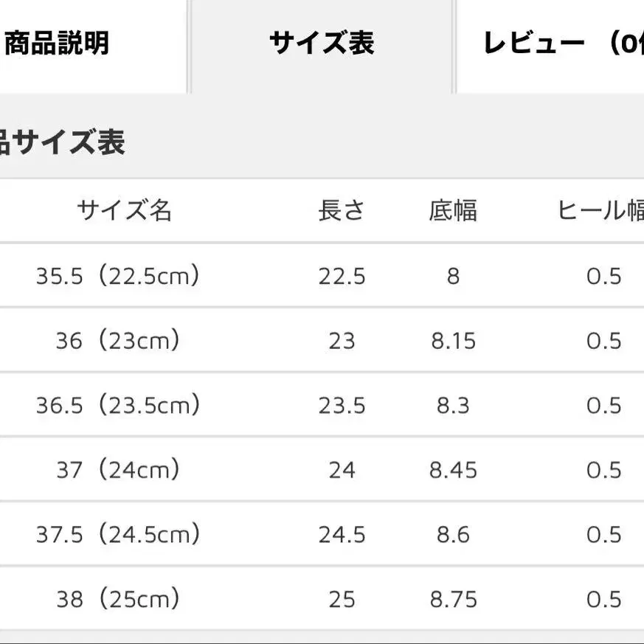This screenshot has height=644, width=644.
Task: Open the 商品説明 tab
Action: click(x=58, y=44)
